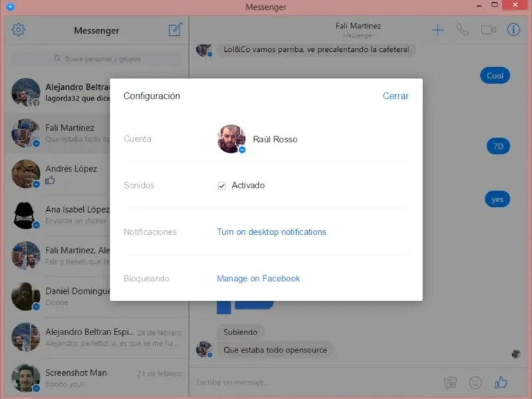This screenshot has height=399, width=532.
Task: Open Alejandro Beltran Espi 24 de febrero chat
Action: click(96, 337)
